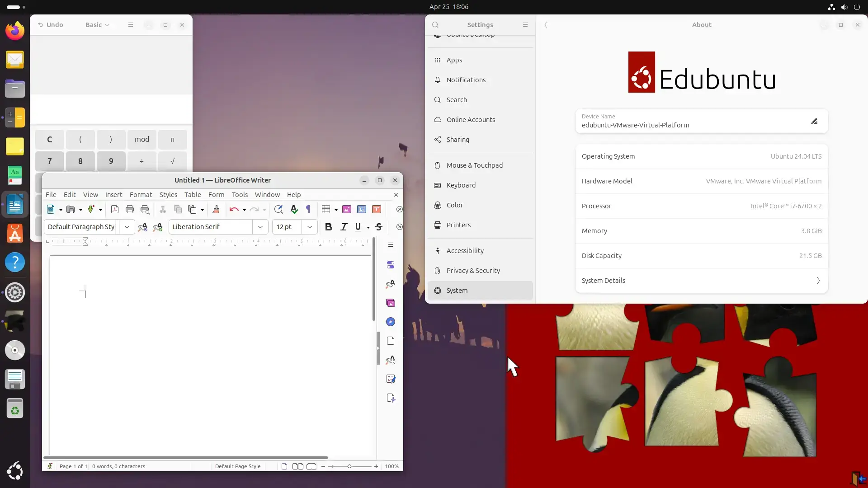
Task: Click Writer's vertical scrollbar
Action: click(374, 280)
